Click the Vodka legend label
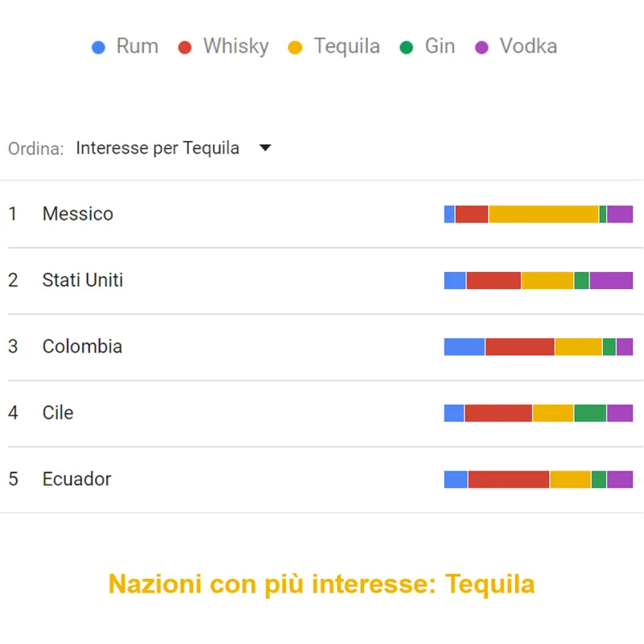This screenshot has width=644, height=644. click(x=528, y=47)
